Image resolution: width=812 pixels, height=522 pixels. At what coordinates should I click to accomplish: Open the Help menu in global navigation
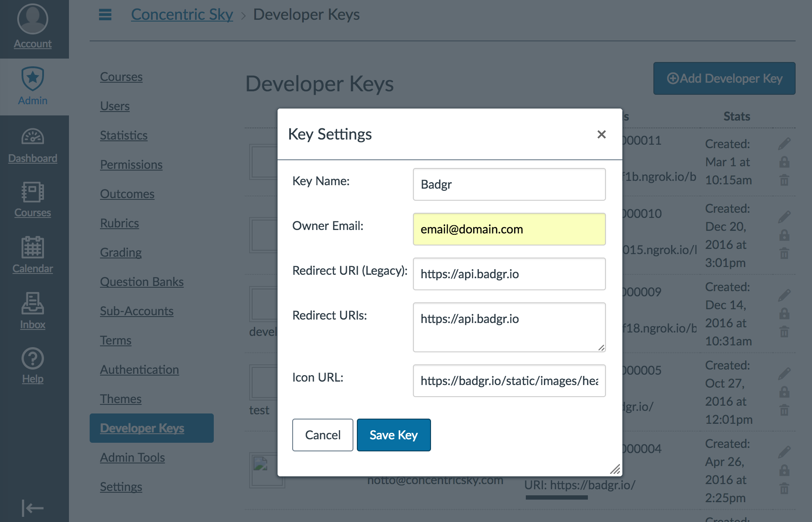(33, 366)
